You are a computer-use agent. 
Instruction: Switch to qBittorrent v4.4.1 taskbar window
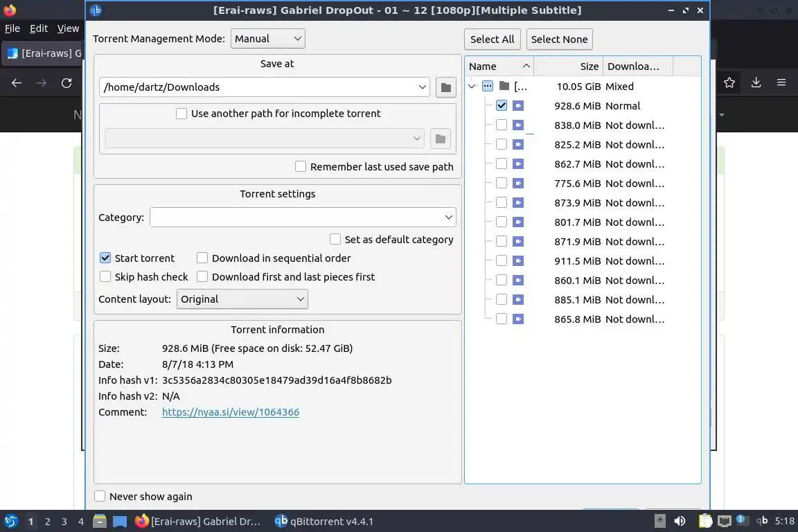point(324,522)
